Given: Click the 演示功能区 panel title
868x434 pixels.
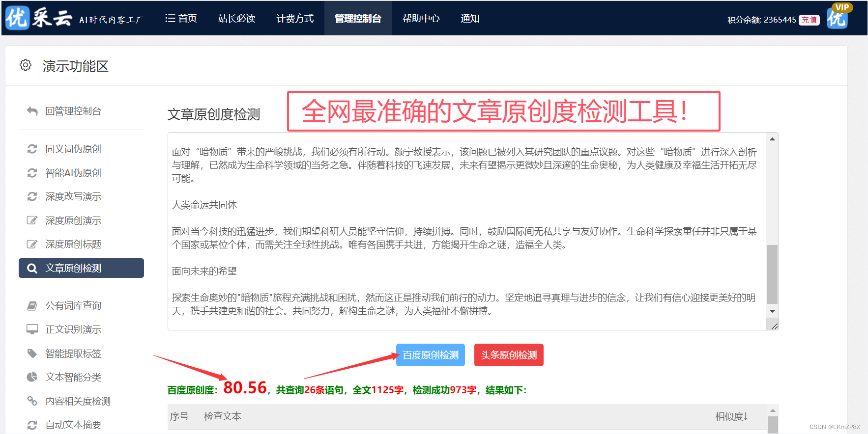Looking at the screenshot, I should [76, 66].
